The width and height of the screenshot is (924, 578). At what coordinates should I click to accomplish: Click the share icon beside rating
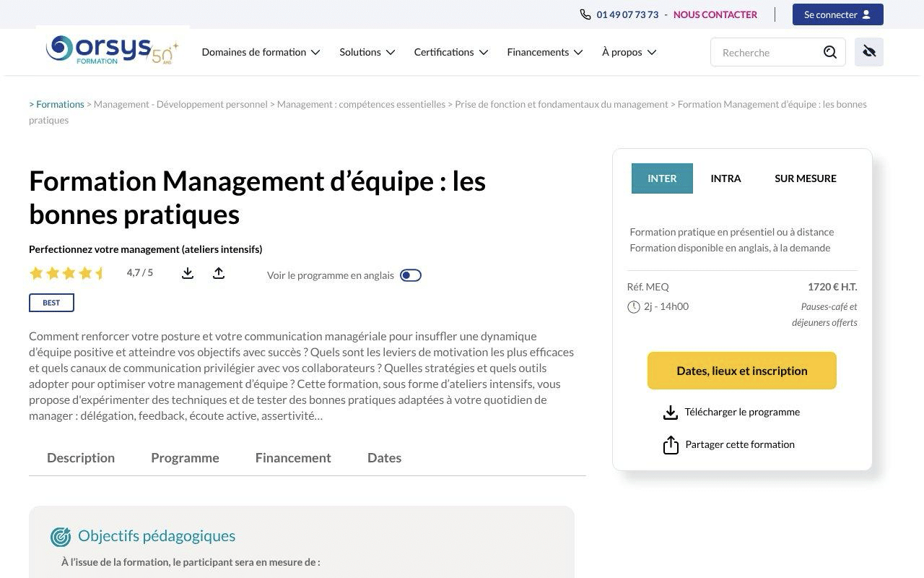pyautogui.click(x=219, y=273)
